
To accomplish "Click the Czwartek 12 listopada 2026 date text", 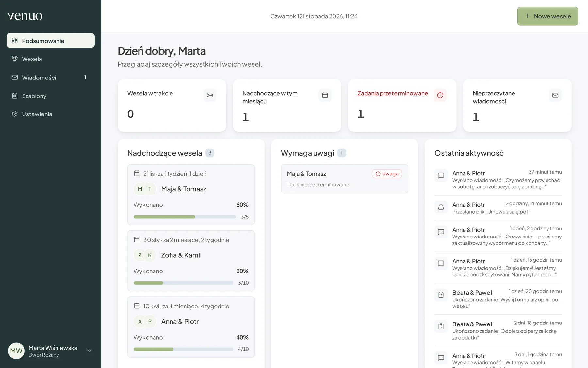I will [314, 16].
